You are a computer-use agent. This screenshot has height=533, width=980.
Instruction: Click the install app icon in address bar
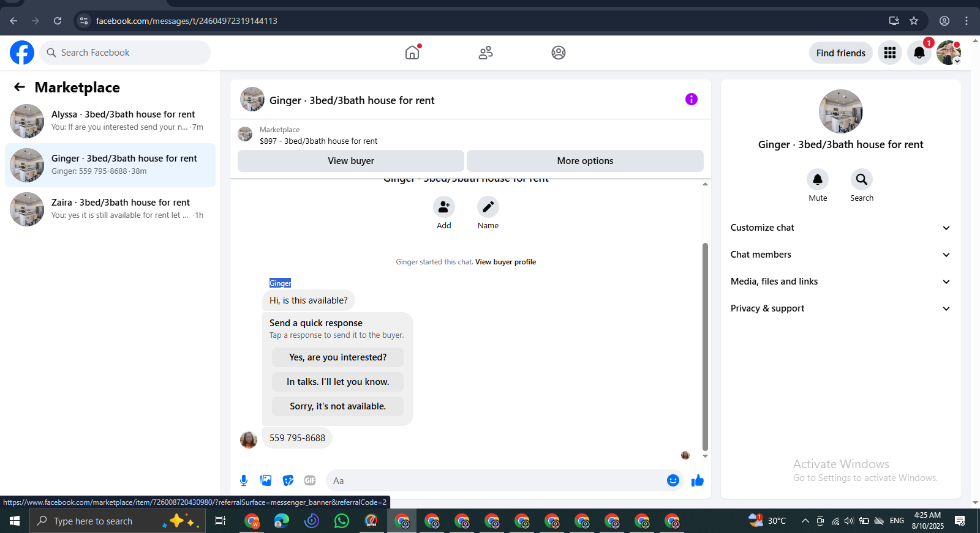coord(894,21)
